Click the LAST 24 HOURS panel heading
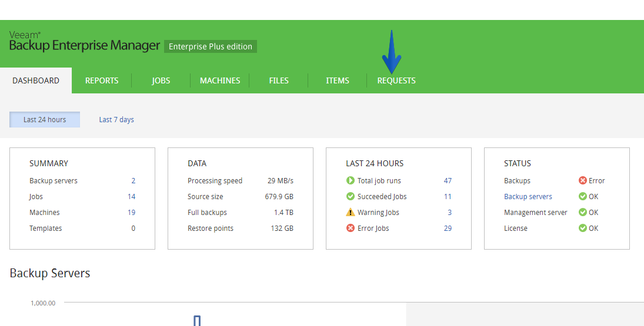 (x=375, y=163)
